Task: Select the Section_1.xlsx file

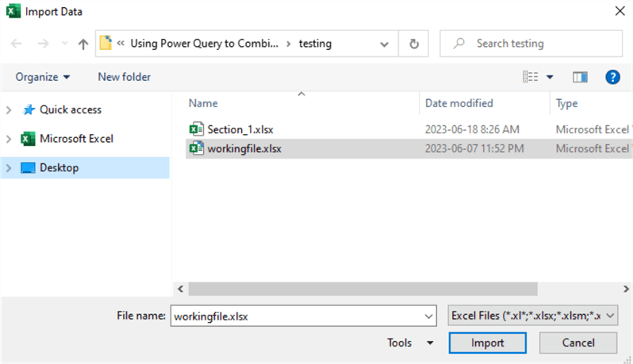Action: point(240,129)
